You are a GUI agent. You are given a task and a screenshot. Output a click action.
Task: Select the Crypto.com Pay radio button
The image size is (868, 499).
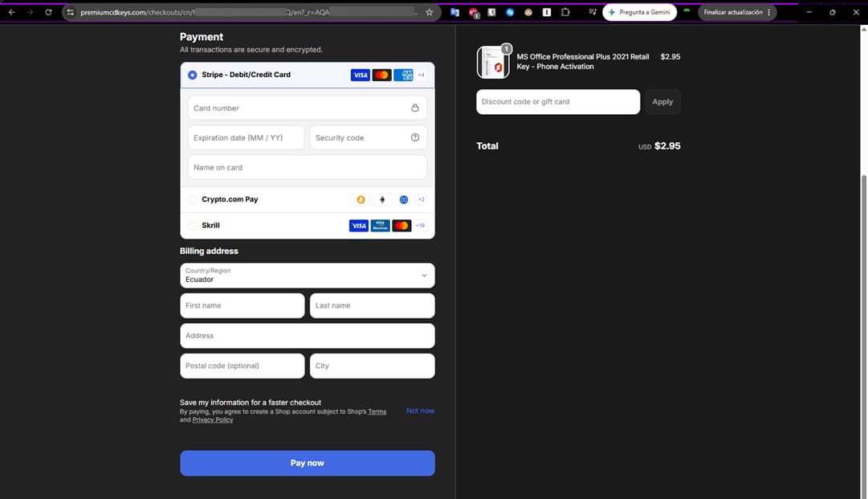click(x=192, y=199)
